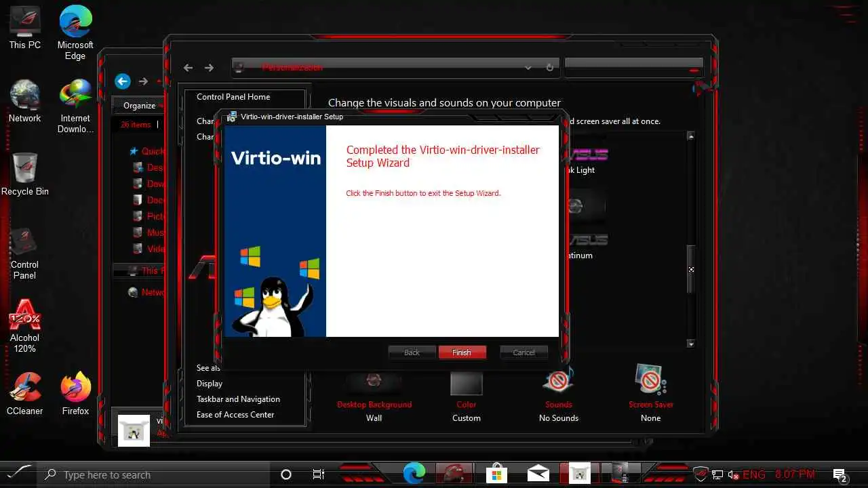Open Task View on taskbar

pos(319,474)
